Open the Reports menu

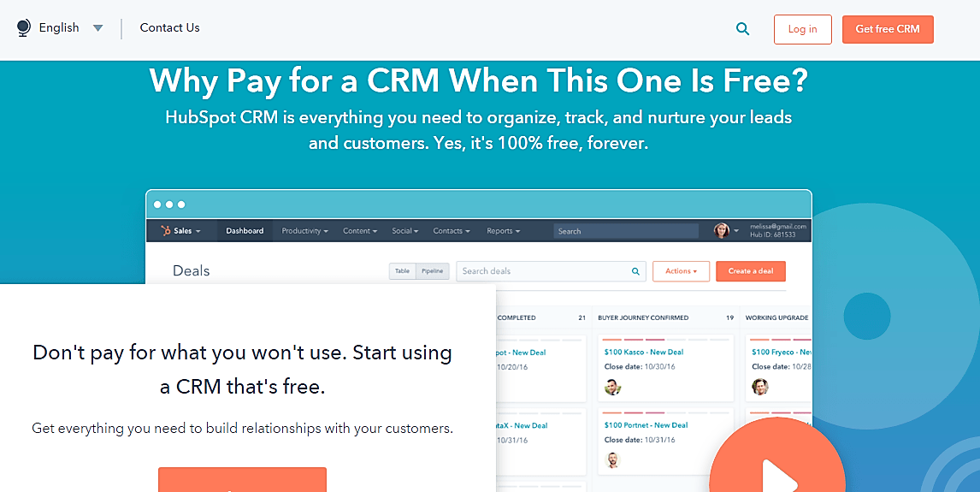pyautogui.click(x=503, y=231)
